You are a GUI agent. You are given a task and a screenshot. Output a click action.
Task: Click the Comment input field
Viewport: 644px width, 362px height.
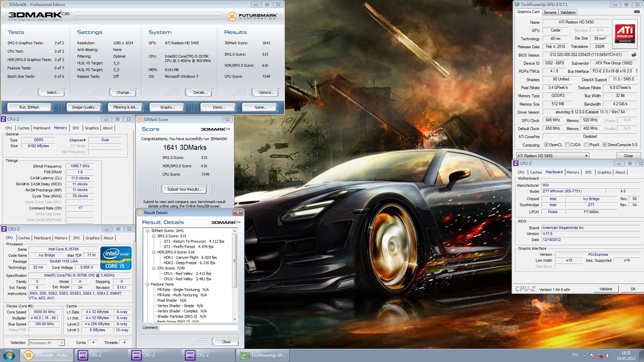199,328
